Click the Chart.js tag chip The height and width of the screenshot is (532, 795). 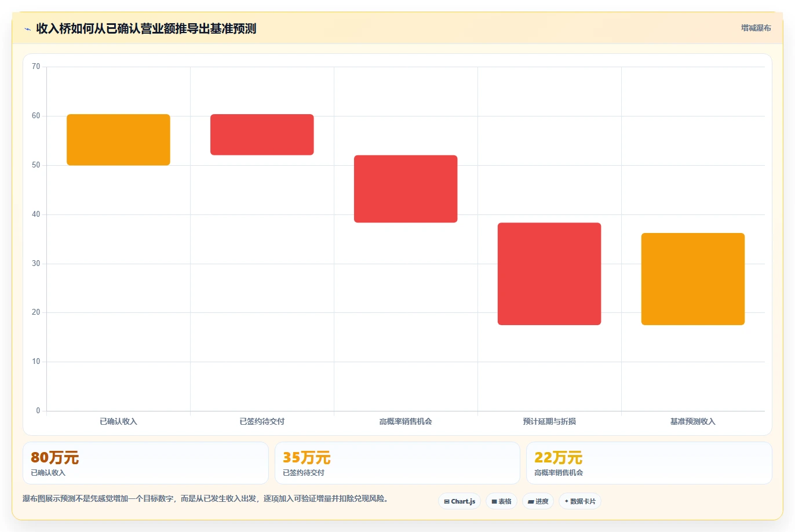pos(460,501)
